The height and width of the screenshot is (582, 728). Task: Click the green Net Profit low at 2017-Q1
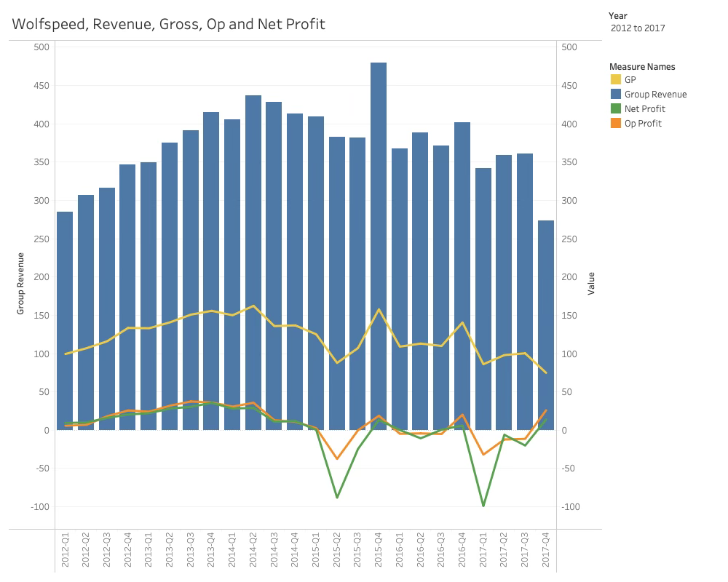tap(483, 506)
